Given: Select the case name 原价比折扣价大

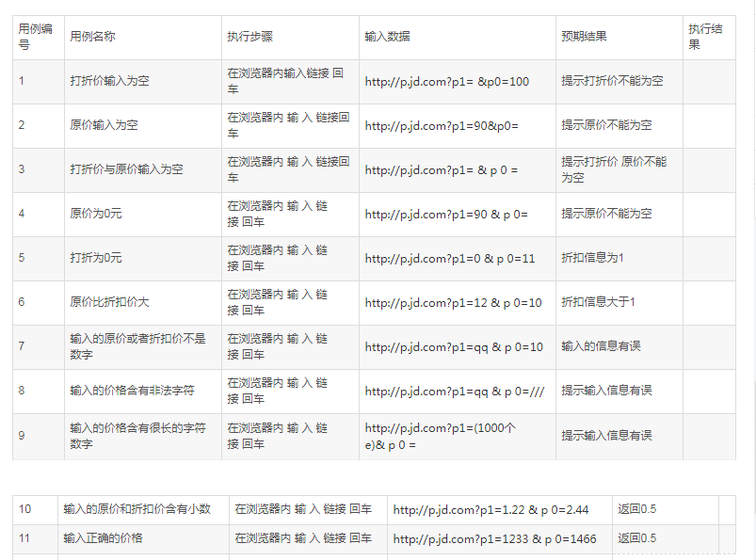Looking at the screenshot, I should coord(109,302).
